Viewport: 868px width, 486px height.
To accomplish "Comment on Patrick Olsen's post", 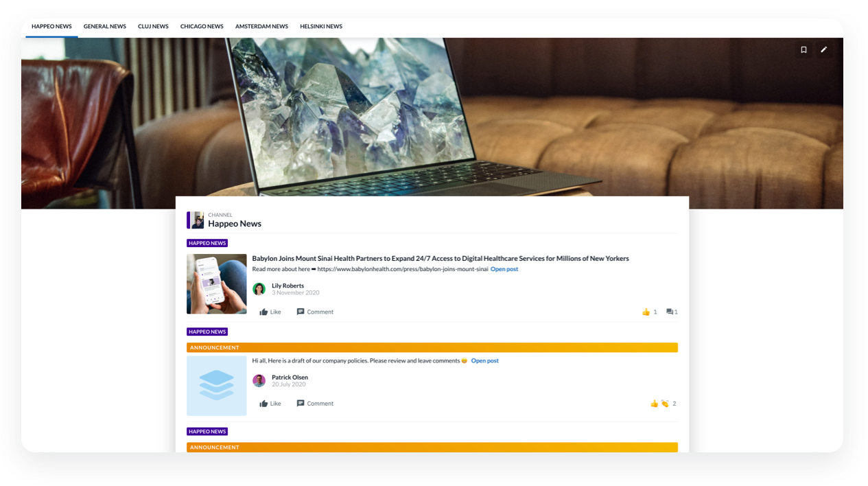I will pos(315,404).
